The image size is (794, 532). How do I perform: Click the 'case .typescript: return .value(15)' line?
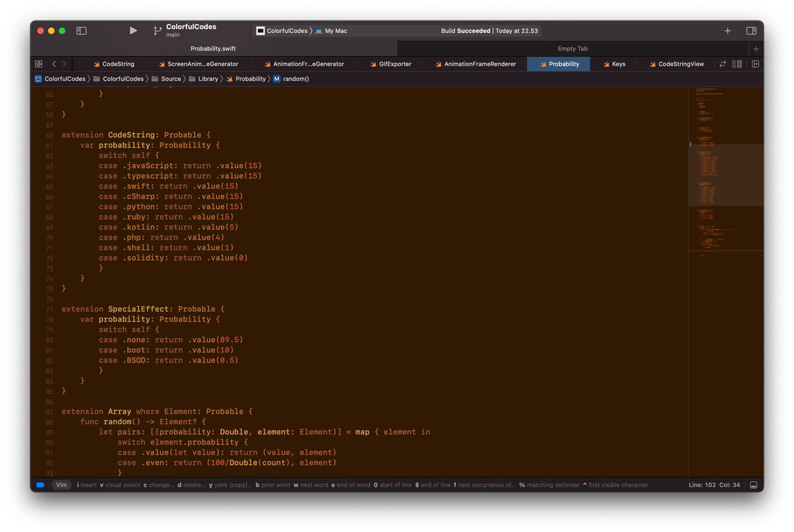tap(180, 176)
